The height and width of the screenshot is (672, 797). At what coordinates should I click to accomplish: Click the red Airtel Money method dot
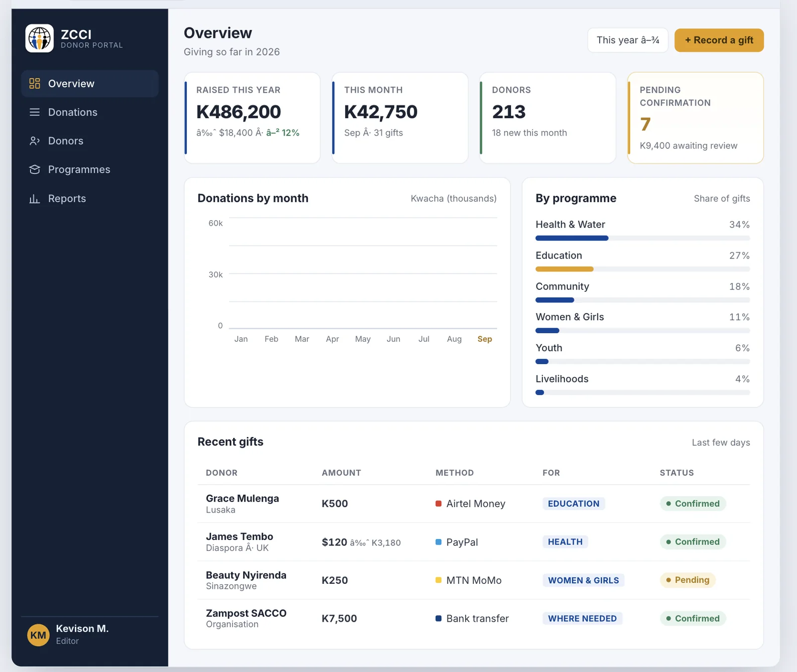(x=438, y=504)
